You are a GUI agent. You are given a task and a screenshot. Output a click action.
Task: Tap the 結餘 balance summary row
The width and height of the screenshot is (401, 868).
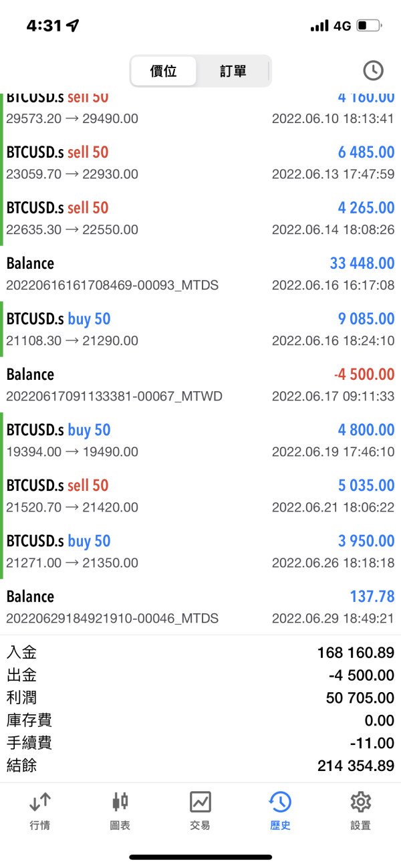200,766
